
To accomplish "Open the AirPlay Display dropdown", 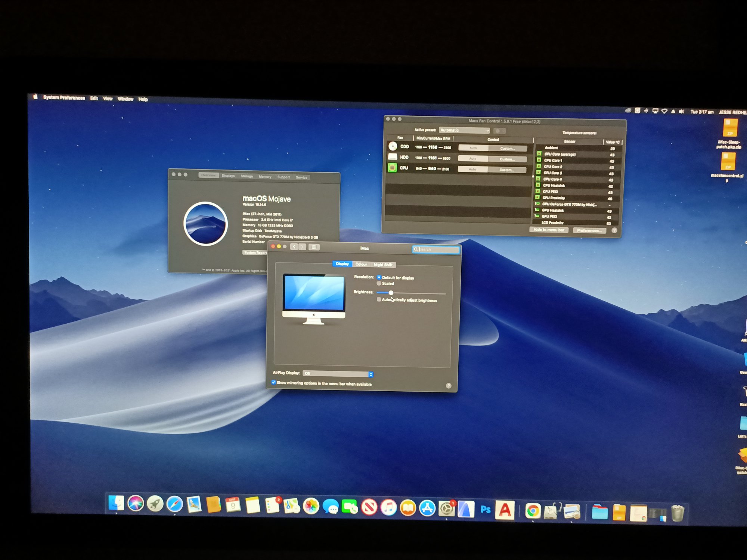I will (x=338, y=374).
